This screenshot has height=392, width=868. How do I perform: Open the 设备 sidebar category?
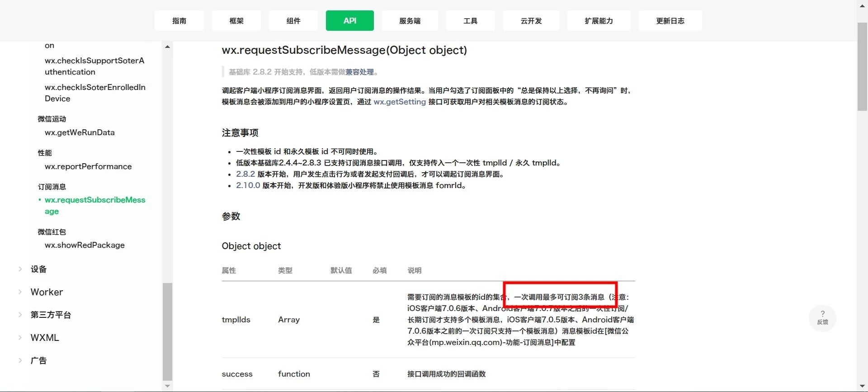[x=39, y=269]
